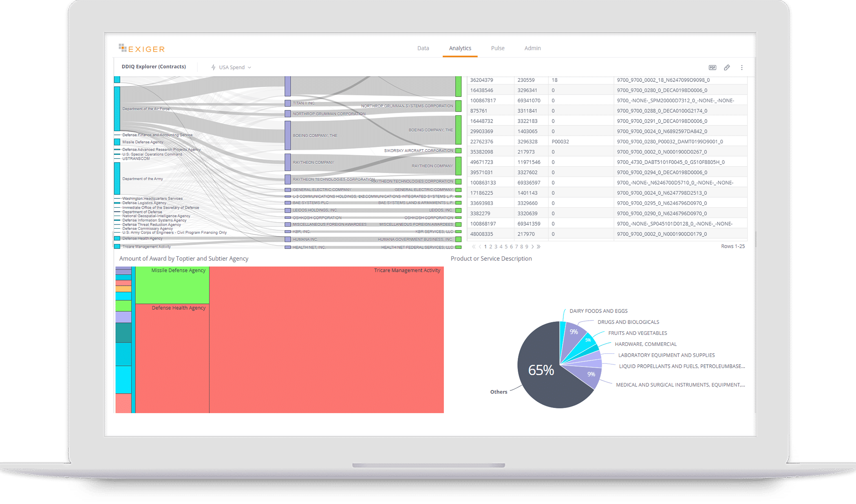Select Department of the Army Sankey node
Viewport: 856px width, 504px height.
117,178
